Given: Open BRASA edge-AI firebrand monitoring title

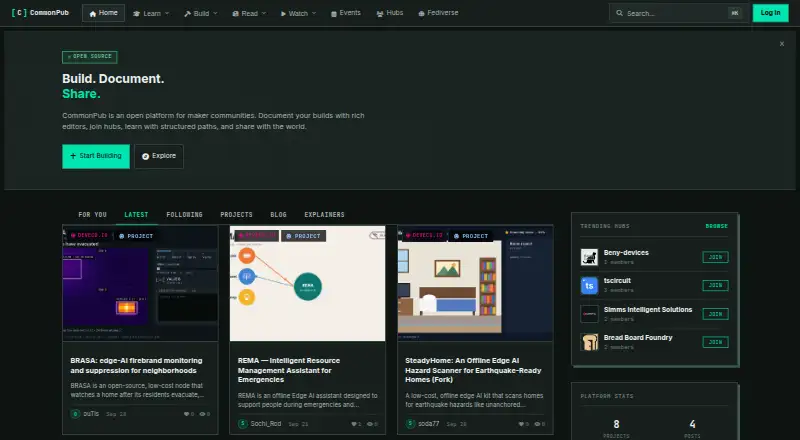Looking at the screenshot, I should tap(136, 365).
